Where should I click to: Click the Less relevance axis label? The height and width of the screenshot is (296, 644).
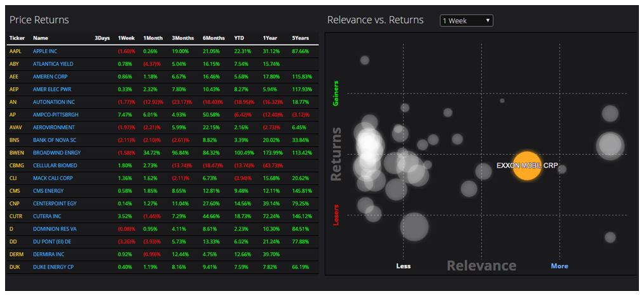404,266
